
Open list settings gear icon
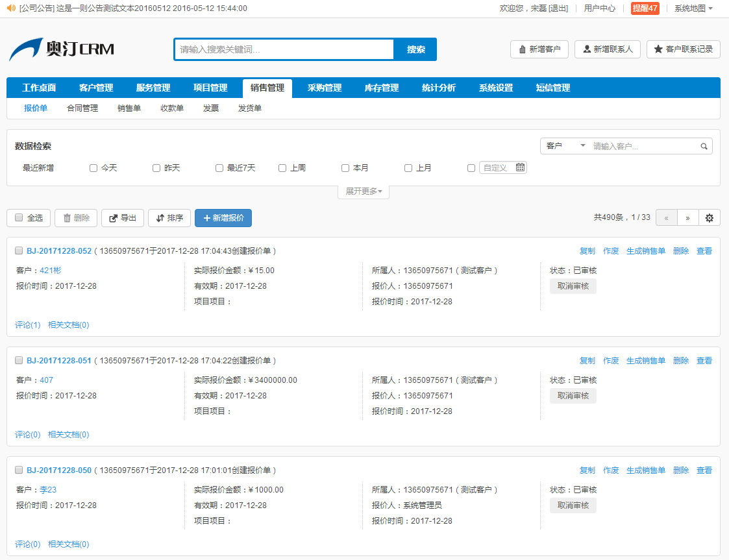(x=709, y=218)
